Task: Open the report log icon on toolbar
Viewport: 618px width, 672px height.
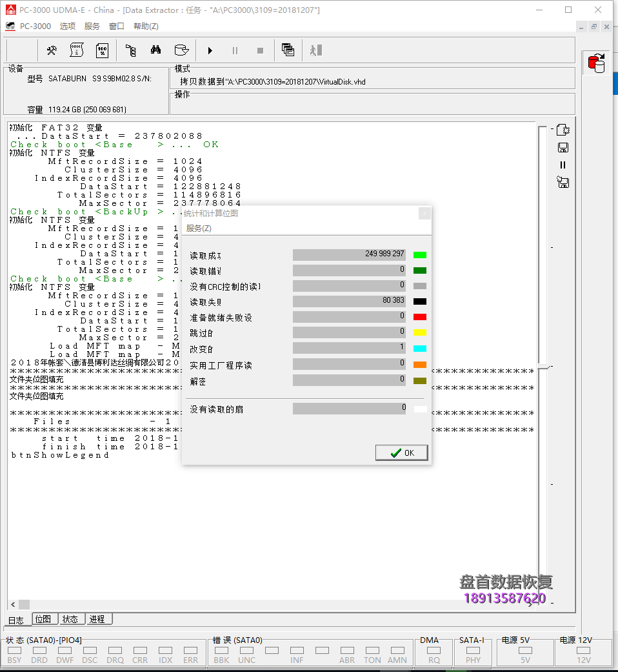Action: coord(77,50)
